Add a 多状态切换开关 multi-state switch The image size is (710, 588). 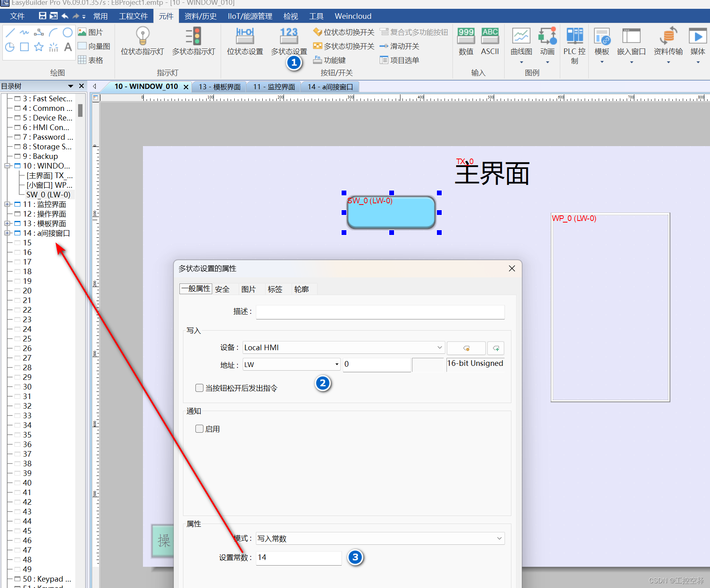pyautogui.click(x=344, y=46)
